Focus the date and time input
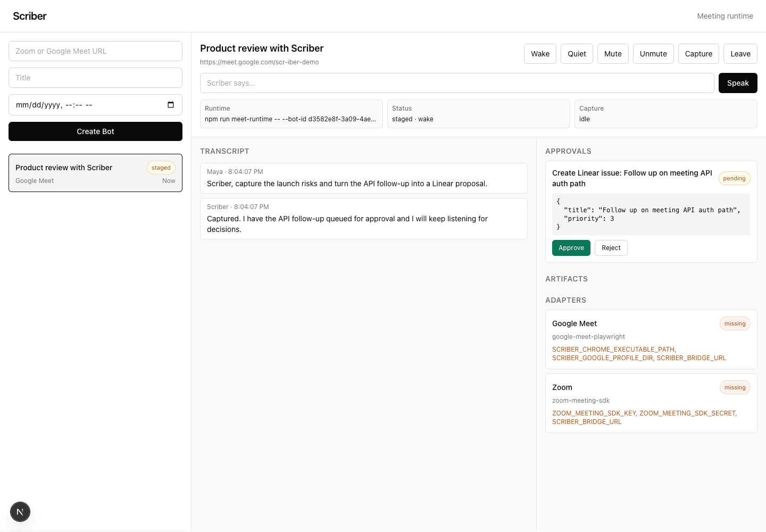This screenshot has width=766, height=532. point(95,105)
